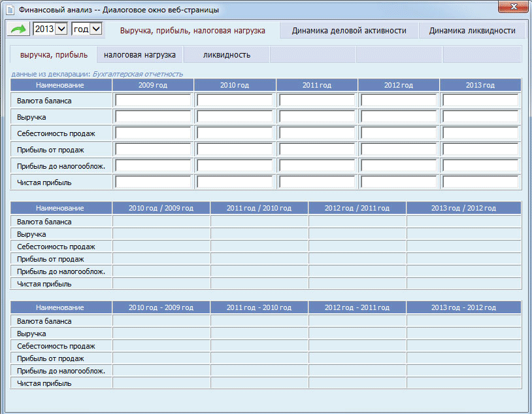Select the 'Себестоимость продаж' field for 2013 год
This screenshot has width=532, height=414.
point(480,133)
